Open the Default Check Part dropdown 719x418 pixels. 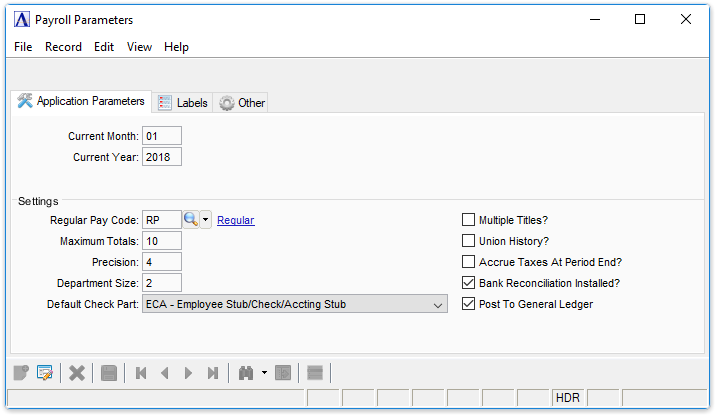coord(295,304)
